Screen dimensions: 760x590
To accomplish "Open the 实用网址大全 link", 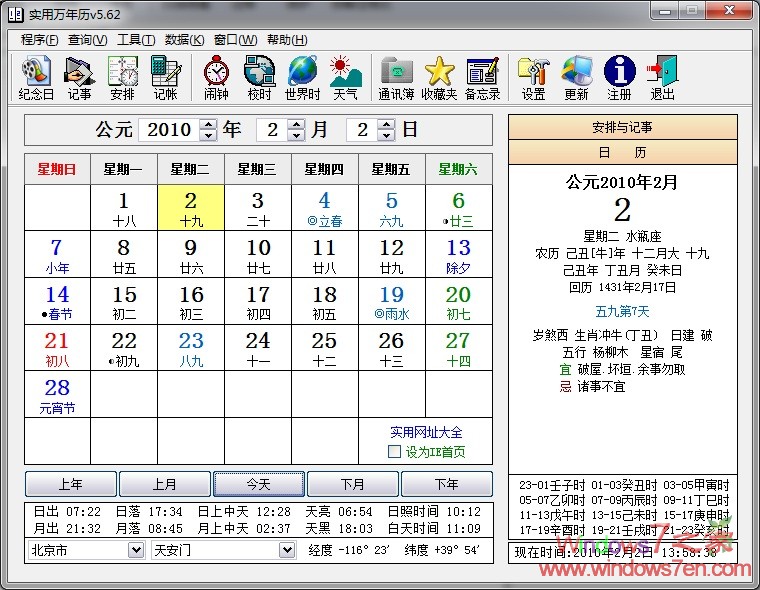I will tap(426, 432).
